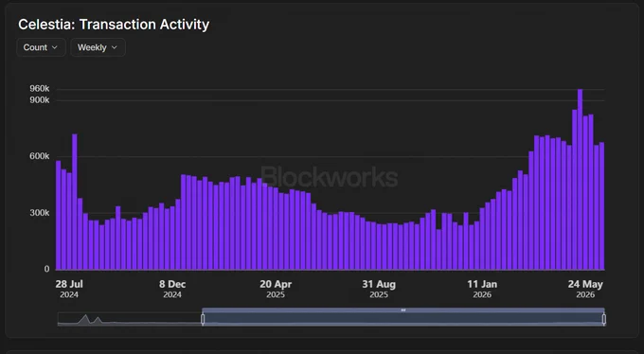Open the Weekly interval dropdown

(98, 47)
